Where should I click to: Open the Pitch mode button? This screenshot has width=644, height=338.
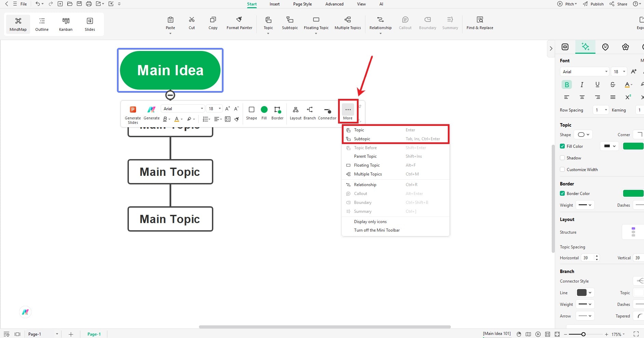567,4
